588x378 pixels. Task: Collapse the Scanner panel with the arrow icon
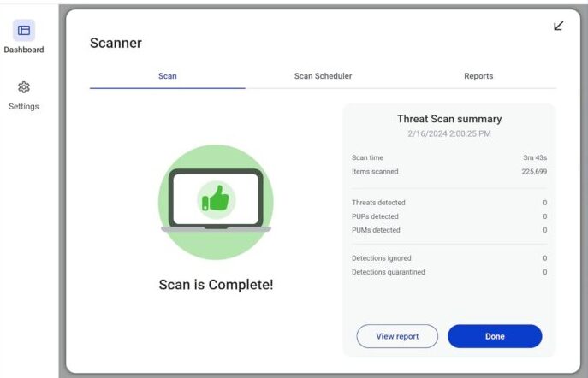point(559,26)
